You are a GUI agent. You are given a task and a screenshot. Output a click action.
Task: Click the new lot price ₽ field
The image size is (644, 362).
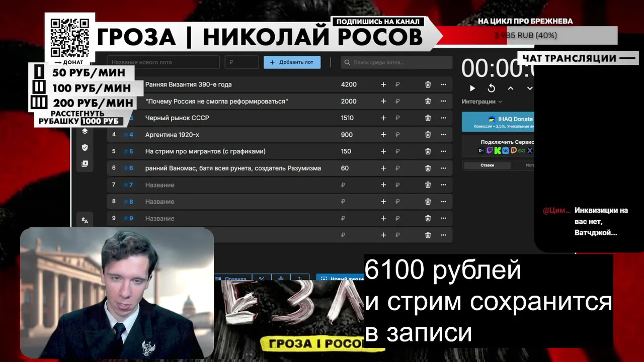pos(242,62)
